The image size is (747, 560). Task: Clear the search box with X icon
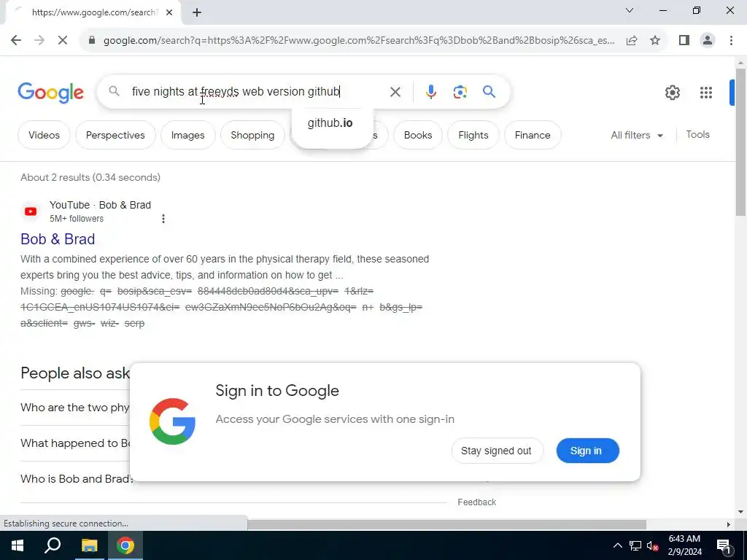point(395,91)
